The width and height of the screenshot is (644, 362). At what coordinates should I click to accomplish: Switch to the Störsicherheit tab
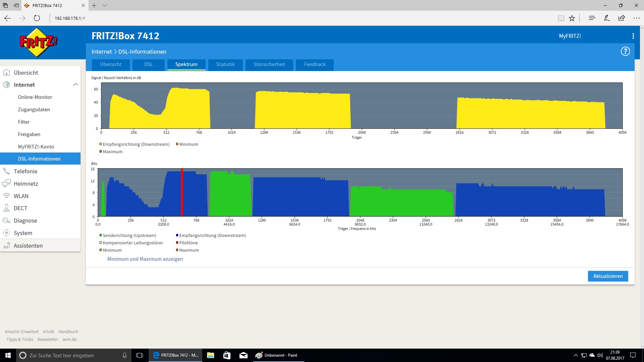tap(269, 64)
